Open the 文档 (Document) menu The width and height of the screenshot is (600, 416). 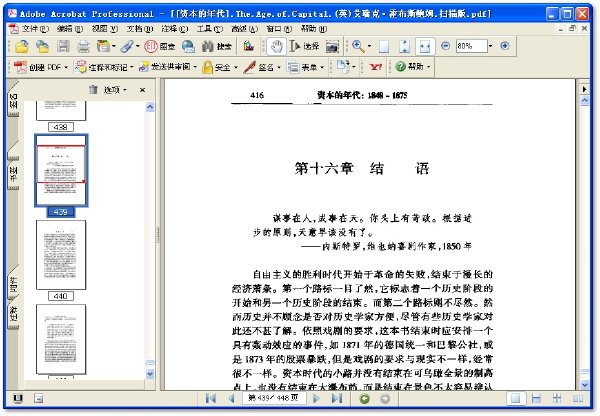[x=140, y=29]
